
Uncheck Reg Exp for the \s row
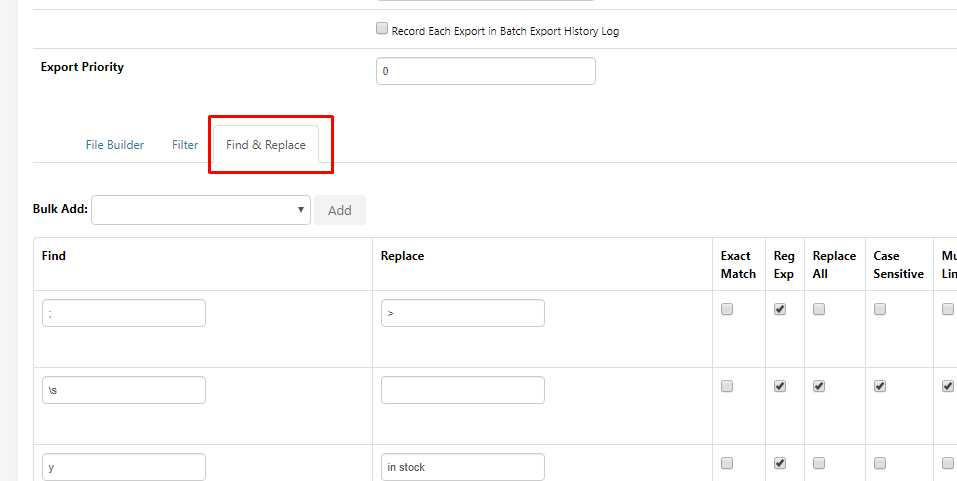780,386
